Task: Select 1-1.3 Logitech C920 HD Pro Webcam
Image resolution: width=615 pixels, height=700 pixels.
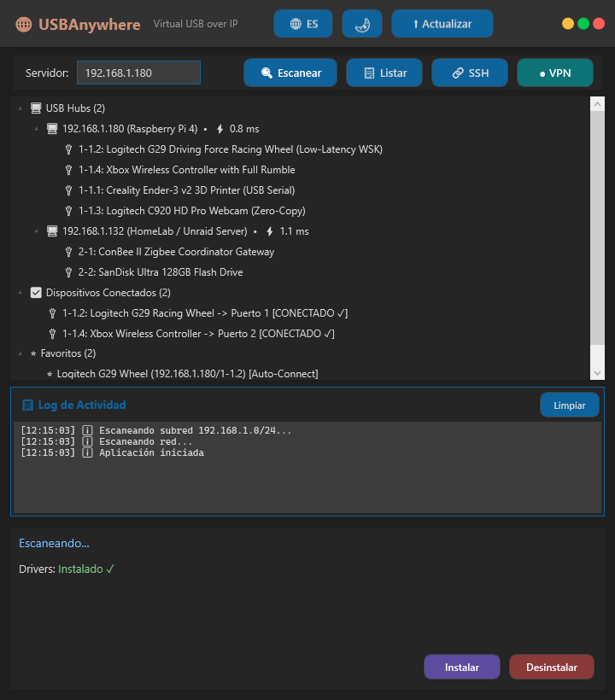Action: pyautogui.click(x=192, y=211)
